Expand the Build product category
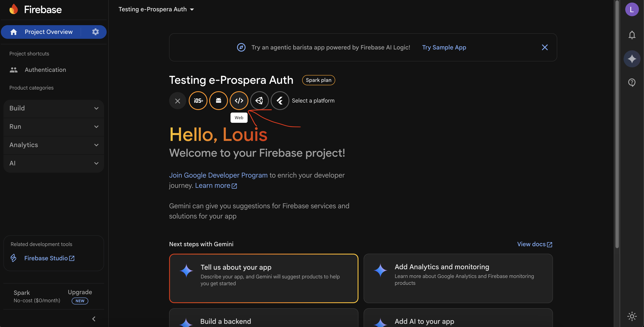This screenshot has height=327, width=644. pos(53,108)
